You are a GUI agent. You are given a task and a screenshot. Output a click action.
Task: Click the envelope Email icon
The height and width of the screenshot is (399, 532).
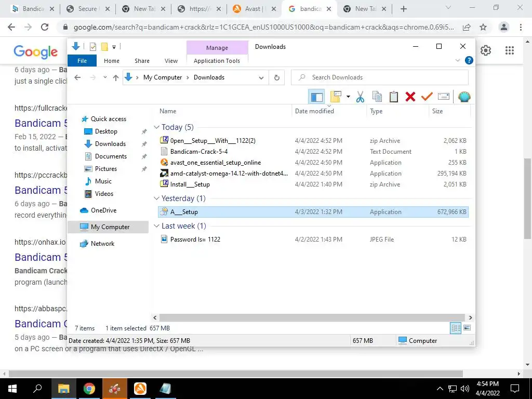[x=444, y=97]
